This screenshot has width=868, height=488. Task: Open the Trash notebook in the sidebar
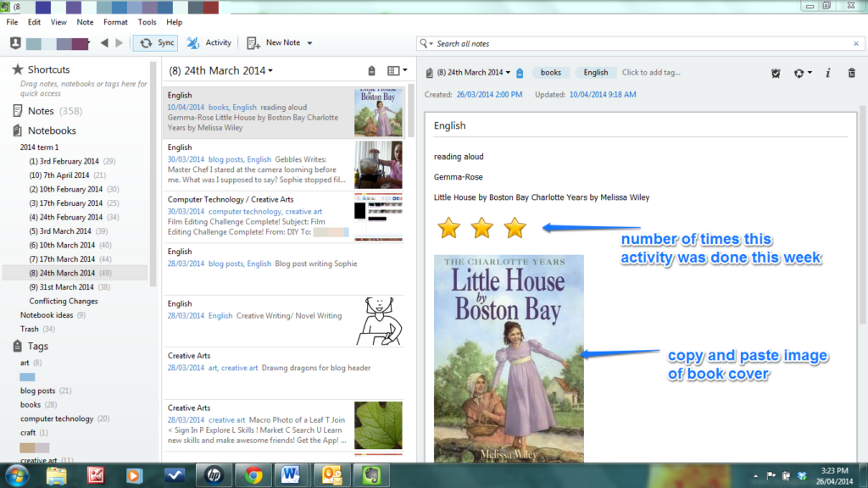(30, 329)
